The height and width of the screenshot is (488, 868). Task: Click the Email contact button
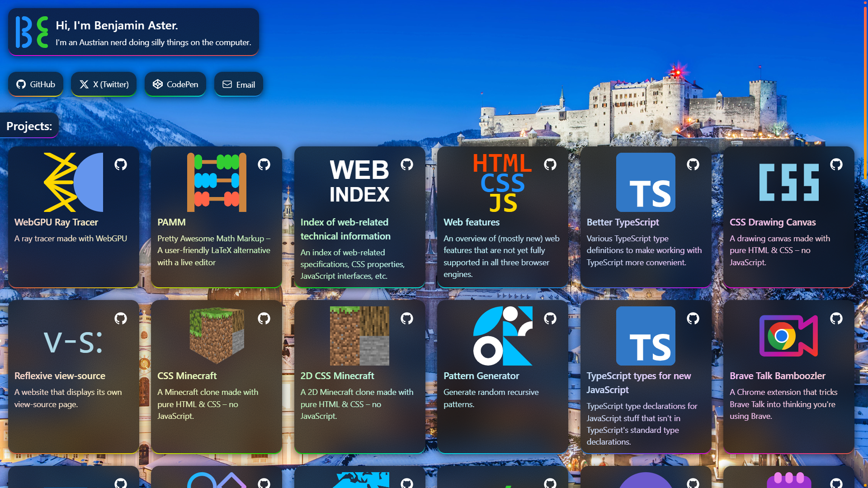click(x=239, y=84)
